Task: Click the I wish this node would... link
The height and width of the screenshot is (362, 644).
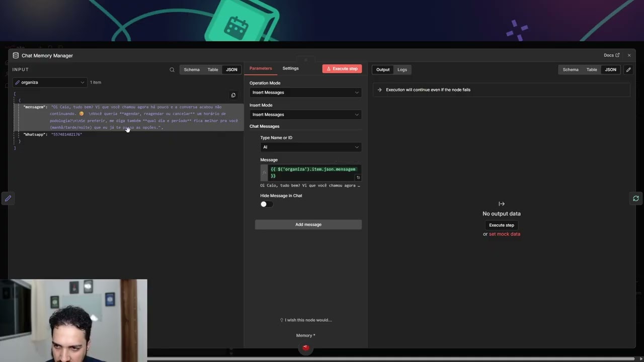Action: point(306,320)
